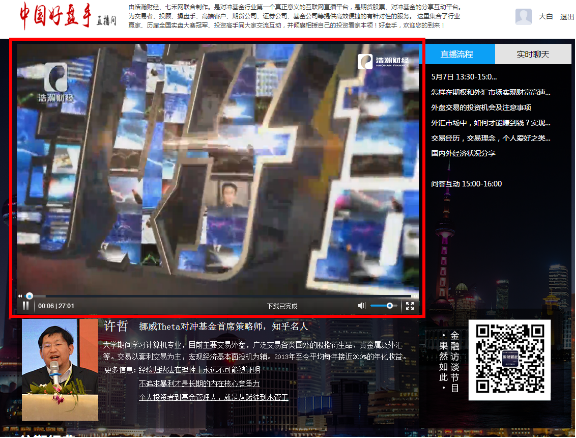Open the 大自 username link
Screen dimensions: 576x438
pos(546,17)
